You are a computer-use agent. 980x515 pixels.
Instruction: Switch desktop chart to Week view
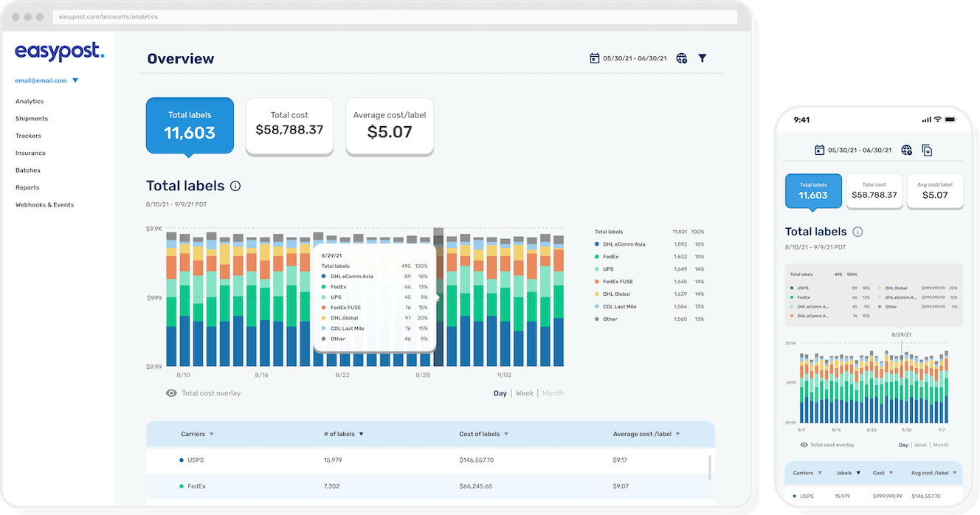coord(525,393)
